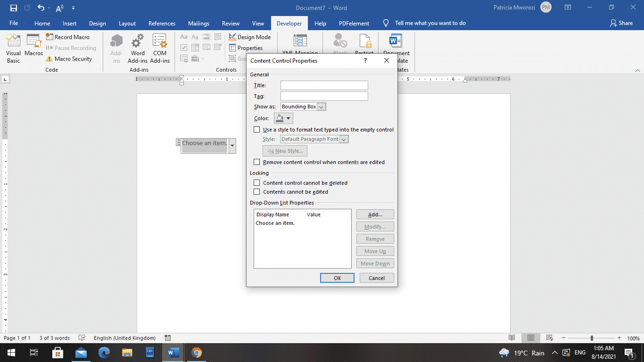Viewport: 644px width, 362px height.
Task: Insert a Check Box content control
Action: [x=184, y=47]
